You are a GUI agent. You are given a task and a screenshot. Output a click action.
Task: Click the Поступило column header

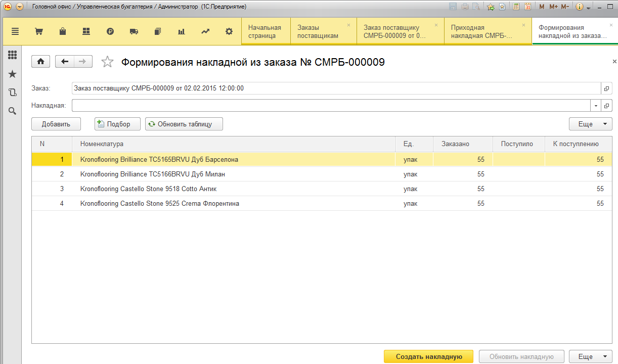click(x=519, y=144)
